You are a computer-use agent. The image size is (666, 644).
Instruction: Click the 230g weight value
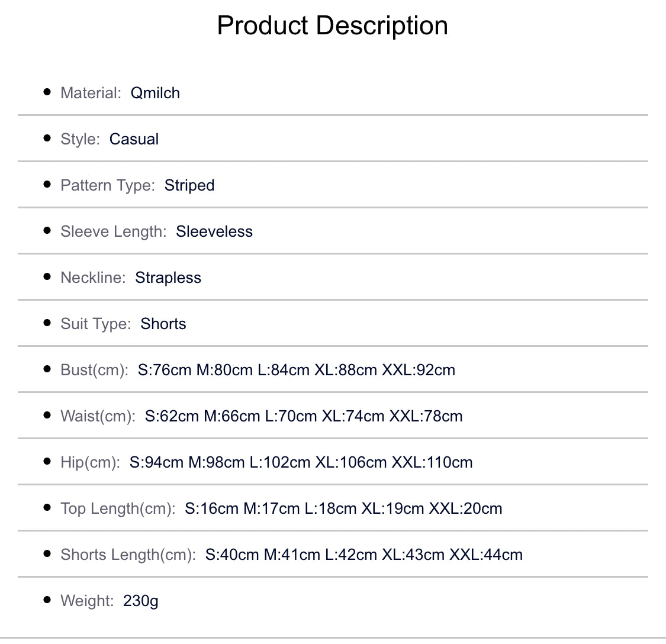point(141,601)
